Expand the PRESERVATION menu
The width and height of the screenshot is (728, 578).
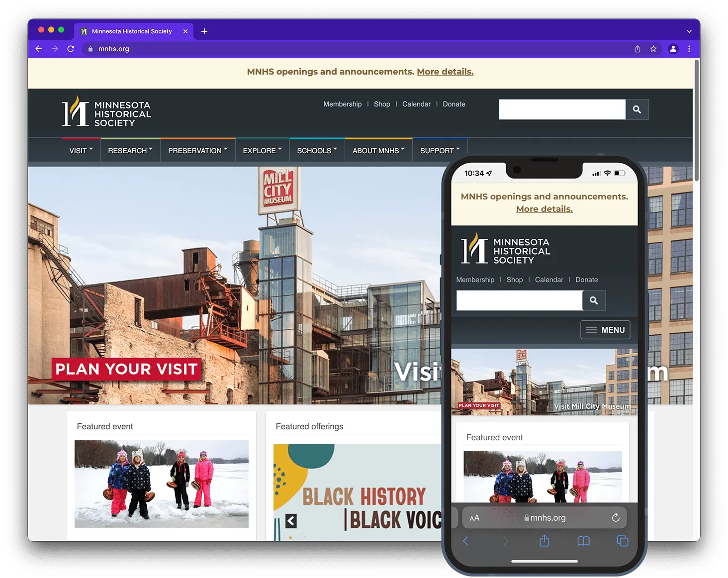(x=198, y=150)
